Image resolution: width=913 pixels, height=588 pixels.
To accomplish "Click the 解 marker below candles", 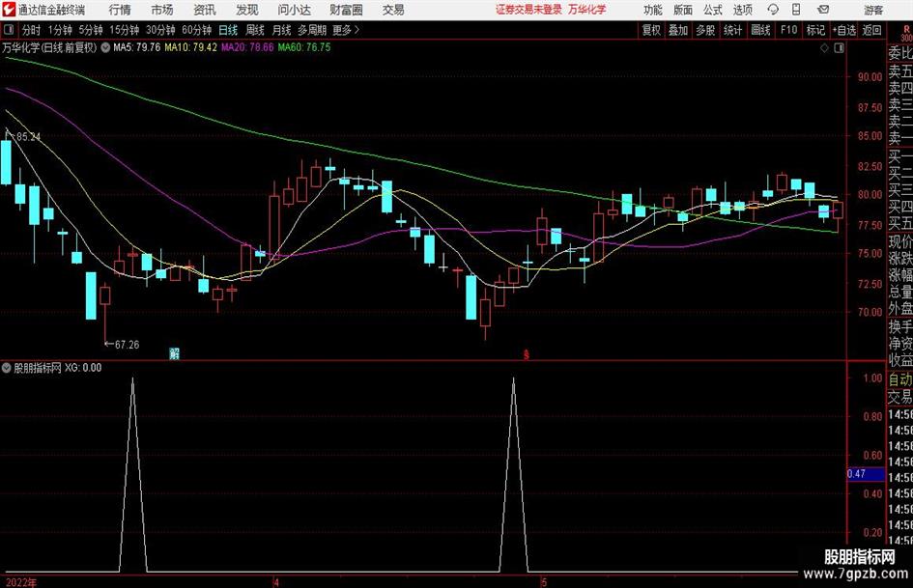I will click(174, 353).
